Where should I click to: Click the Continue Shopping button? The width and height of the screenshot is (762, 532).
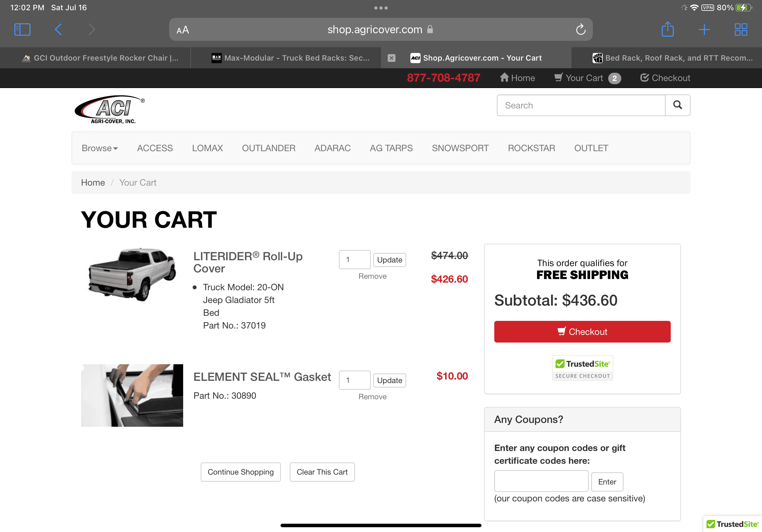241,472
